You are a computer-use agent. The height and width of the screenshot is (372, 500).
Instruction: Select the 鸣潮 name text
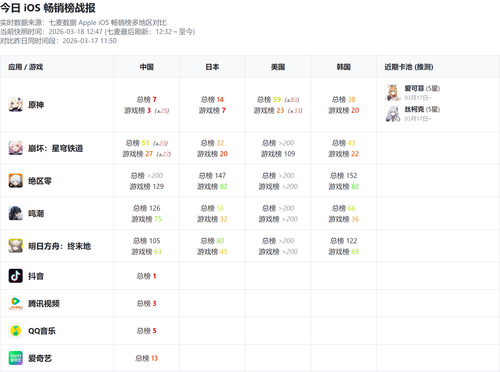point(36,214)
